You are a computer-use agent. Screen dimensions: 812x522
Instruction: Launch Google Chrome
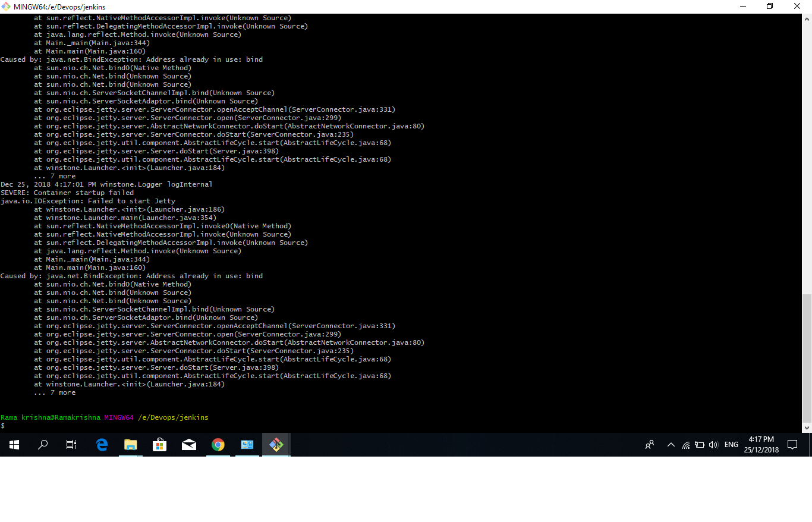218,444
